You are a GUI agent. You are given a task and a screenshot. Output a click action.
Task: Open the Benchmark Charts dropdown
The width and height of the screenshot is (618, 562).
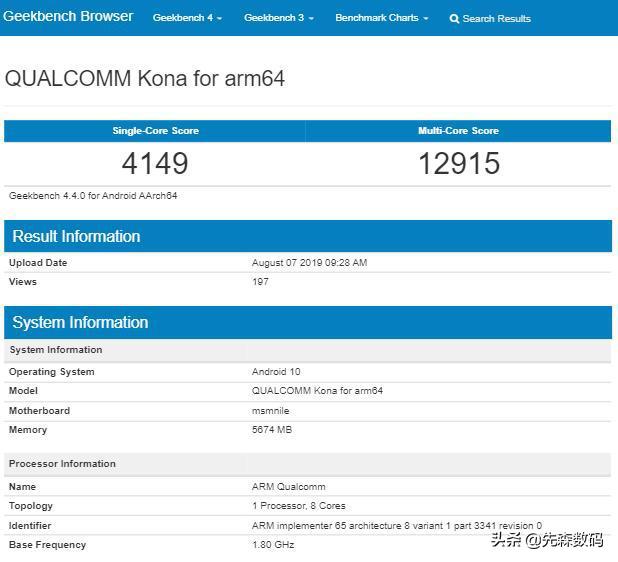click(x=382, y=18)
